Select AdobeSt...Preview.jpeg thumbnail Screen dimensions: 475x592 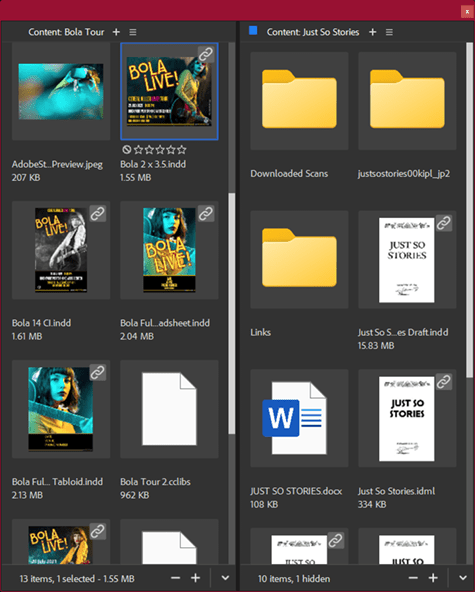tap(61, 91)
